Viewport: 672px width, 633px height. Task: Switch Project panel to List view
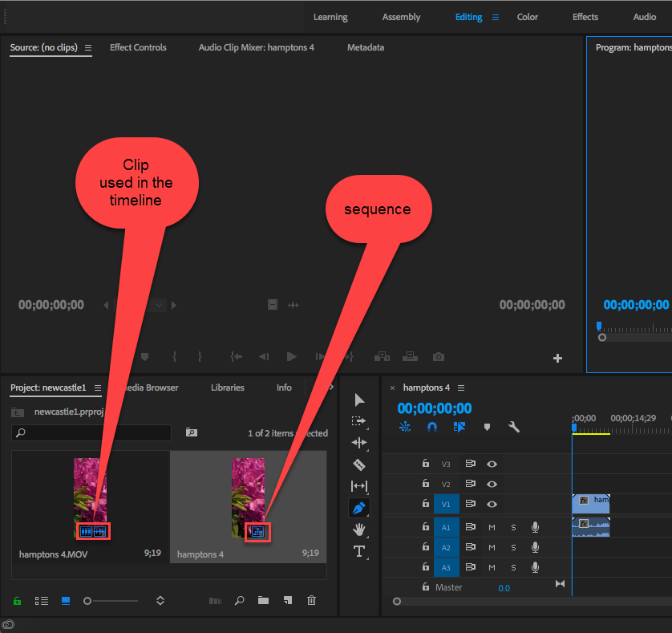pyautogui.click(x=42, y=601)
